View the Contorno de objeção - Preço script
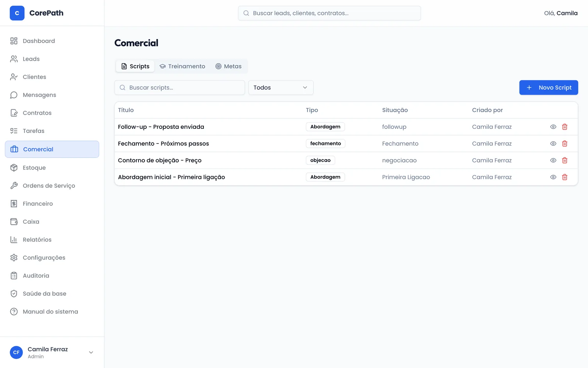 [x=553, y=160]
